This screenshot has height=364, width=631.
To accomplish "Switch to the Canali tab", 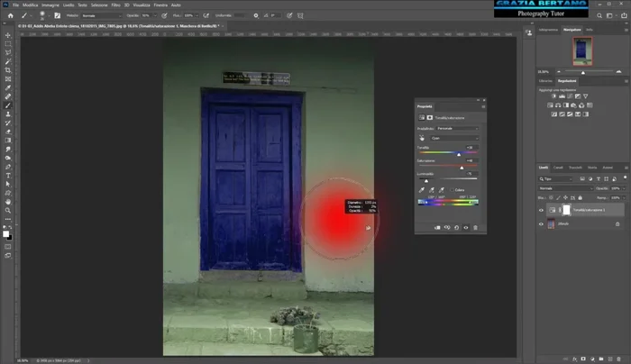I will (558, 168).
